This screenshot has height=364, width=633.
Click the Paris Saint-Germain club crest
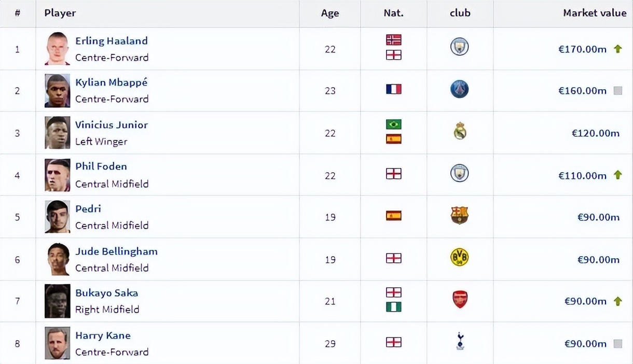point(459,90)
